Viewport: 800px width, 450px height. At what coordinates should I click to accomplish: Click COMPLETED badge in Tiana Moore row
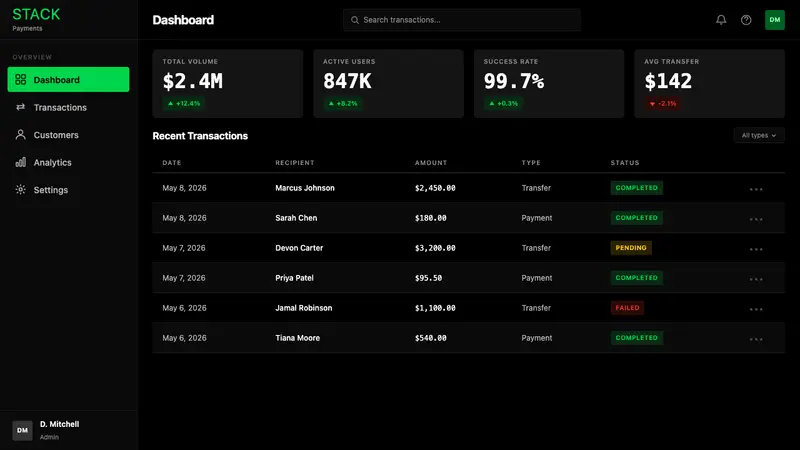click(x=637, y=338)
